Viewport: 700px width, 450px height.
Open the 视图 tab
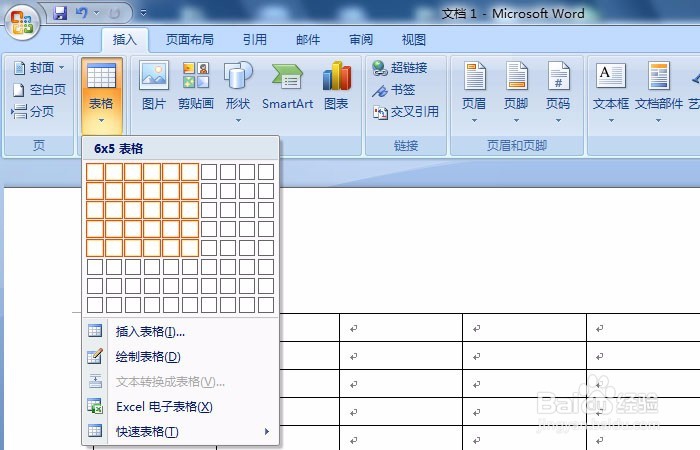pos(413,40)
